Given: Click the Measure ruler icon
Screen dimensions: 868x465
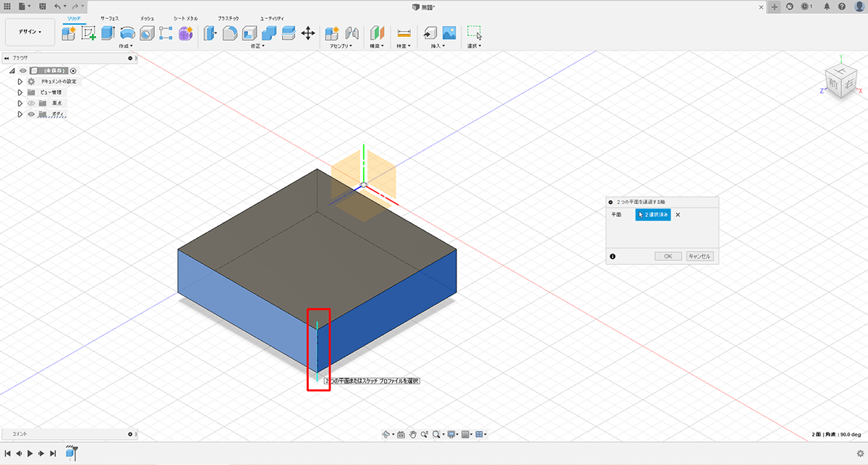Looking at the screenshot, I should pos(404,33).
